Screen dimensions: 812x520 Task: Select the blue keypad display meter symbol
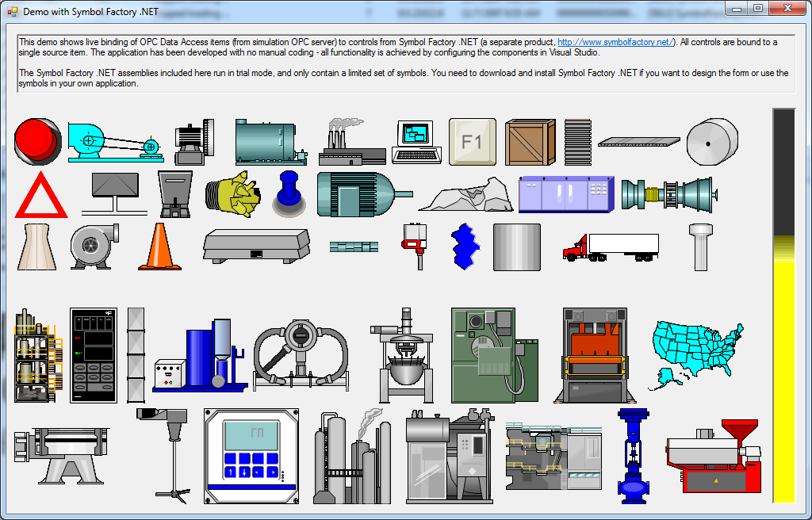251,455
